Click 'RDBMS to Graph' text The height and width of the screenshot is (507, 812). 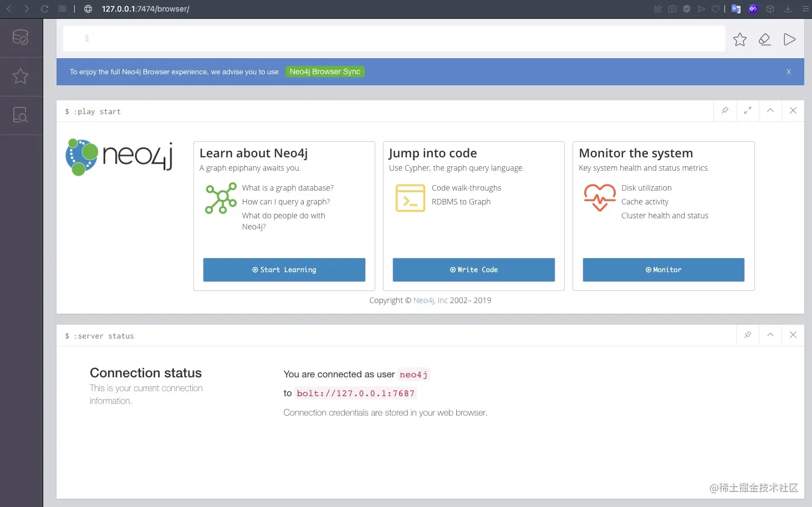point(461,202)
